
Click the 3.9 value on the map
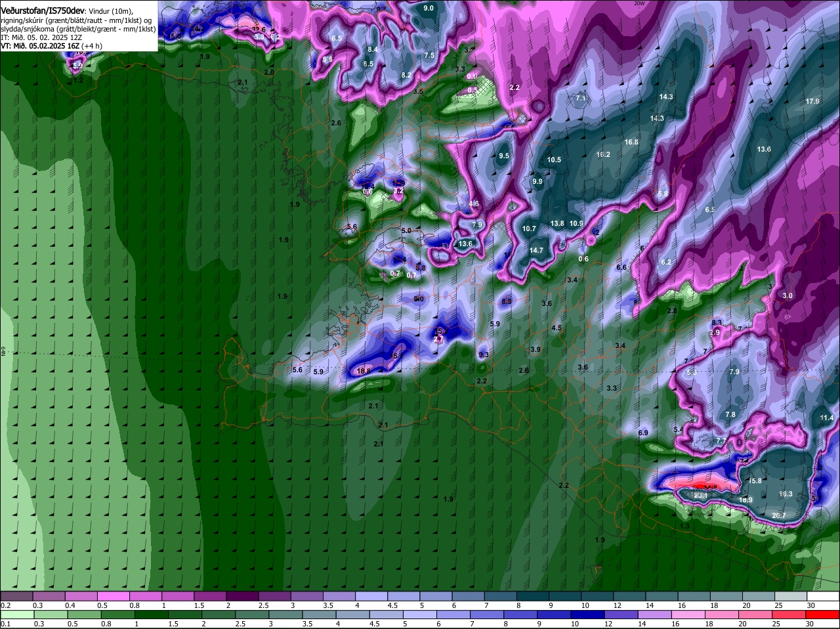coord(535,349)
